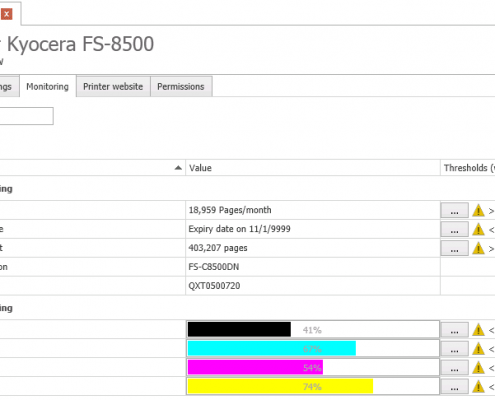495x400 pixels.
Task: Click the search input field below tabs
Action: coord(26,116)
